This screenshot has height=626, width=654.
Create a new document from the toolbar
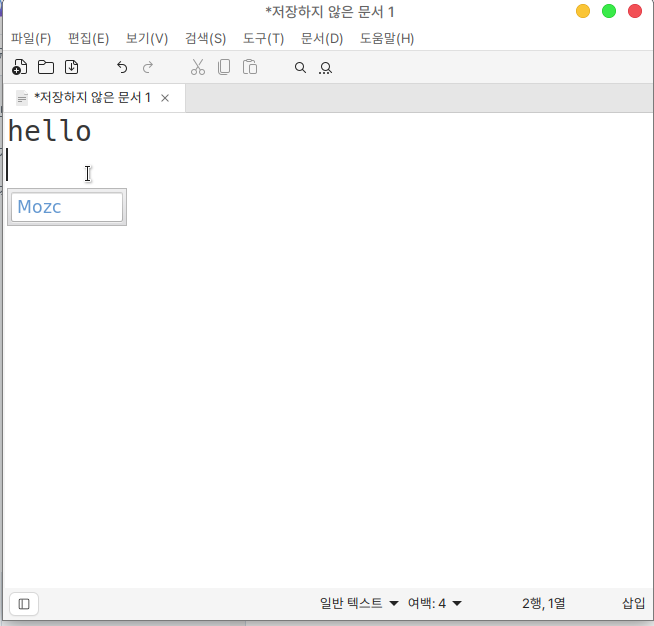(19, 68)
